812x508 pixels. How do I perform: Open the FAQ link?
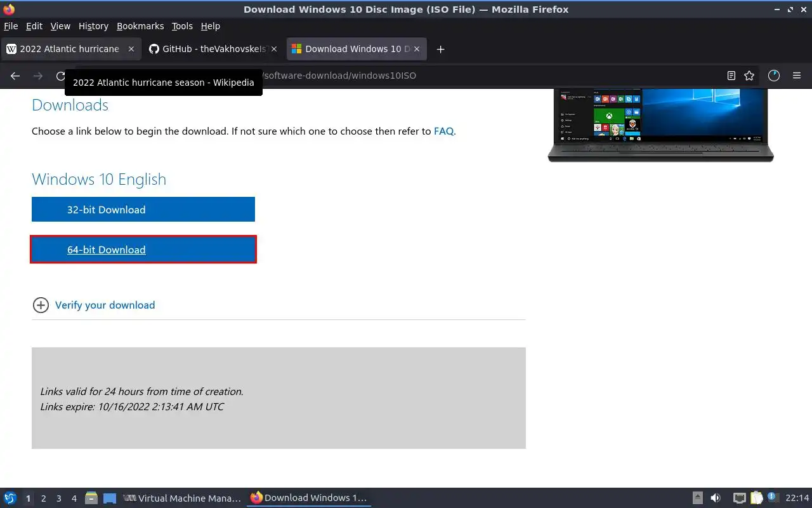click(x=443, y=131)
